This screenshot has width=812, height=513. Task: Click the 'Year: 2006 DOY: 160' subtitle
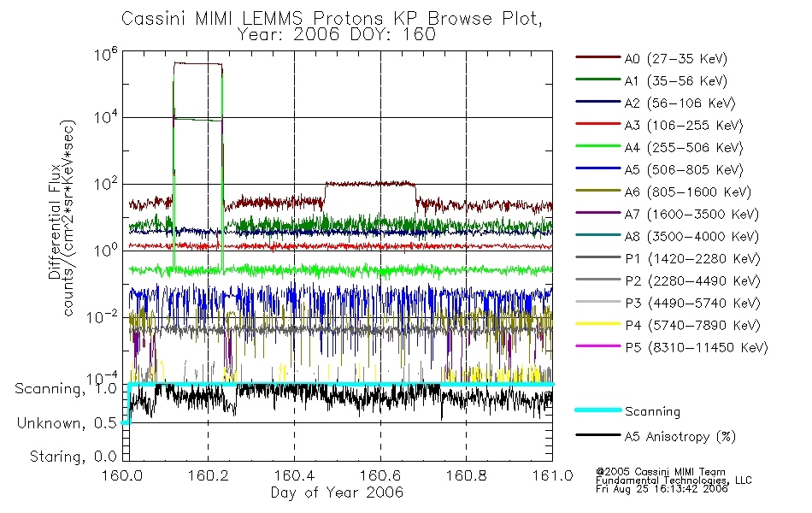pos(337,35)
